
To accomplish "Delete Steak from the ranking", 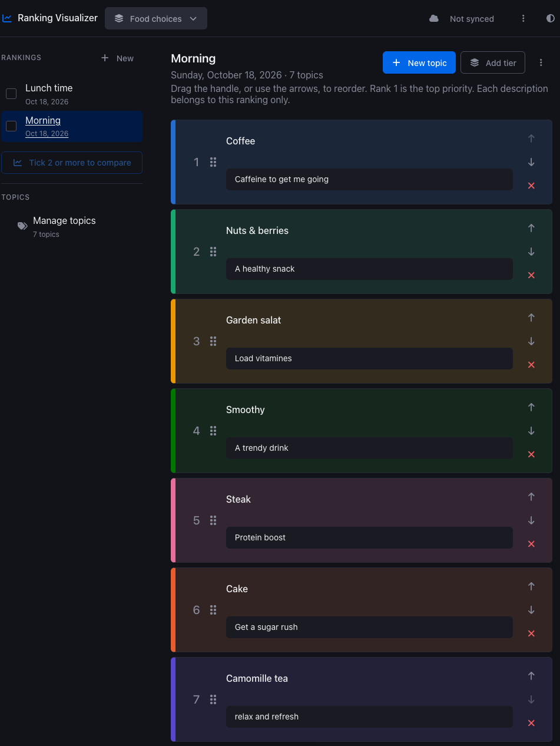I will tap(531, 544).
